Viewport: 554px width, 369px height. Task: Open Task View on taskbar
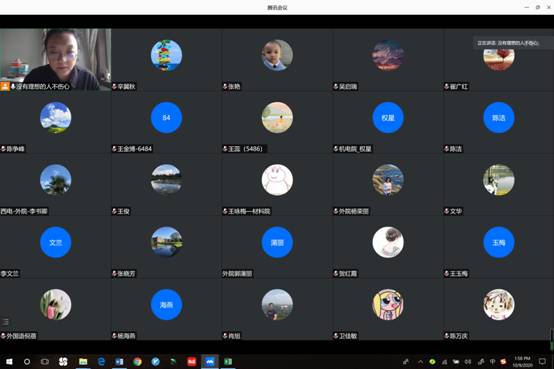(45, 362)
